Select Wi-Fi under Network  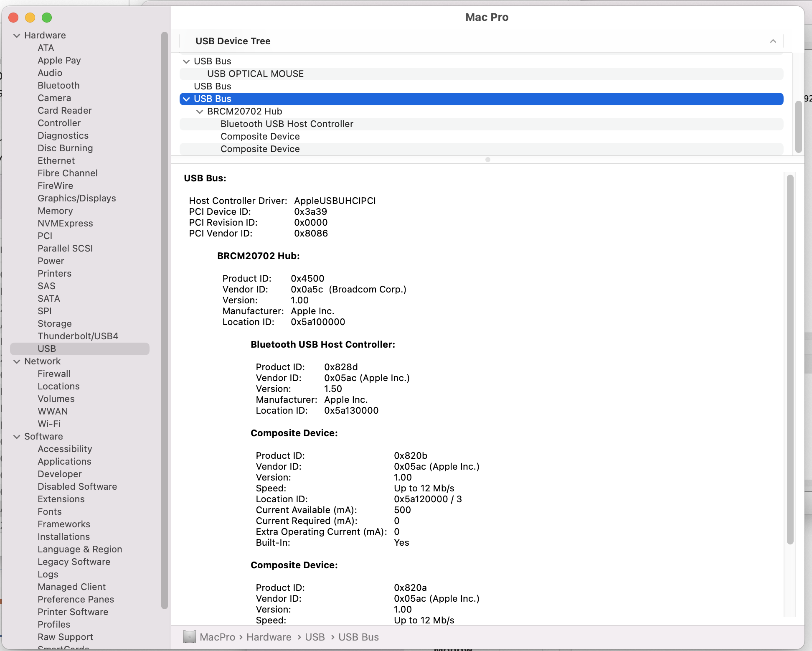tap(49, 424)
